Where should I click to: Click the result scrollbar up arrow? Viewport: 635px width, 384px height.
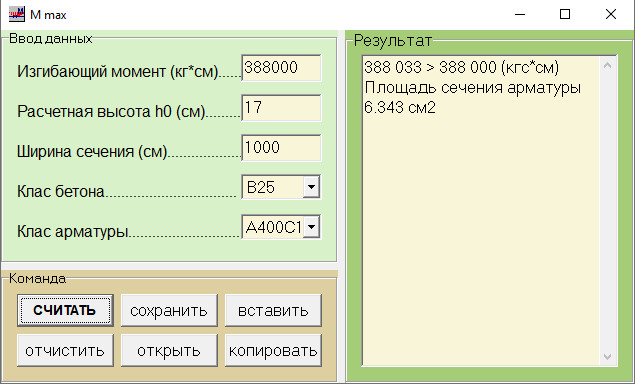click(607, 65)
